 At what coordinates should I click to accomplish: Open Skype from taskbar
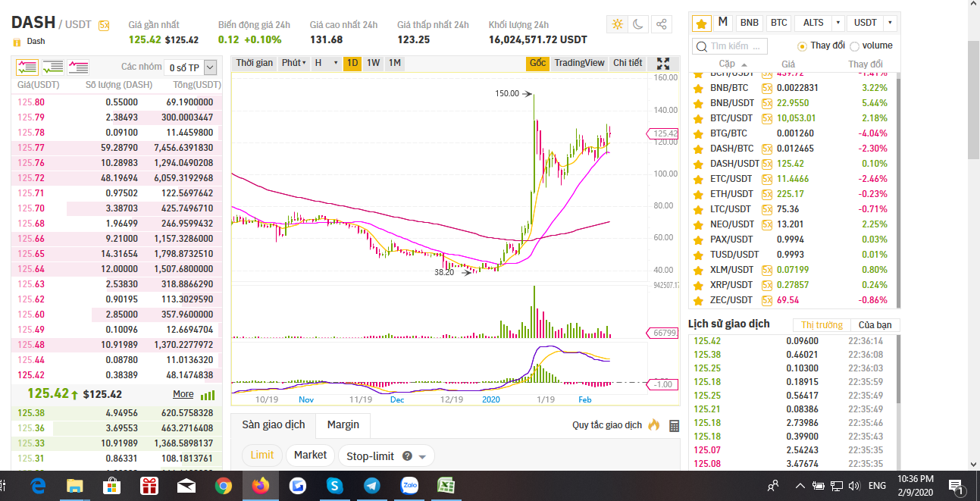pyautogui.click(x=334, y=485)
